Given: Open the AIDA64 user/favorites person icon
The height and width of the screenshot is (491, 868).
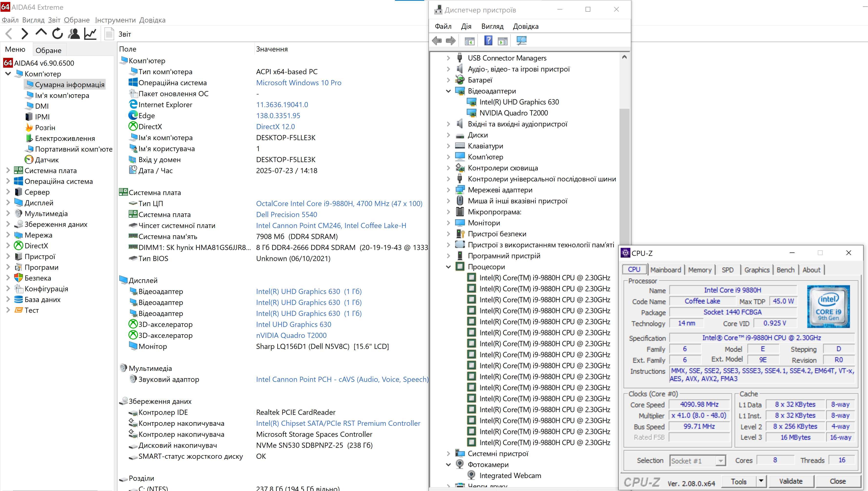Looking at the screenshot, I should tap(74, 33).
